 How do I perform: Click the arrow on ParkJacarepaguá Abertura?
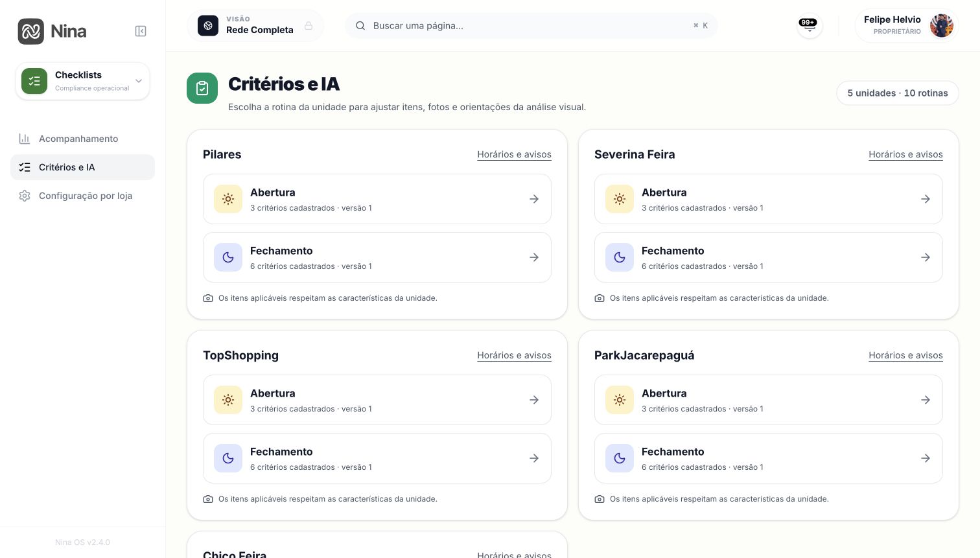[x=926, y=400]
